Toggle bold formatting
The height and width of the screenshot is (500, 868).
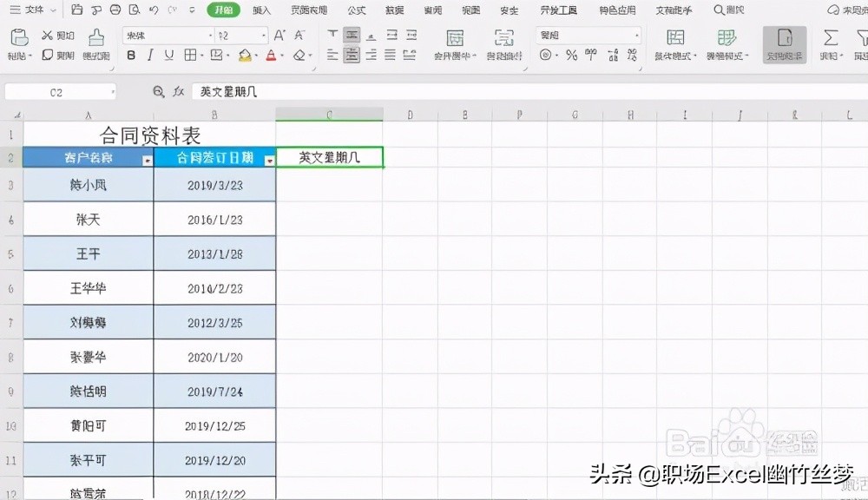131,55
